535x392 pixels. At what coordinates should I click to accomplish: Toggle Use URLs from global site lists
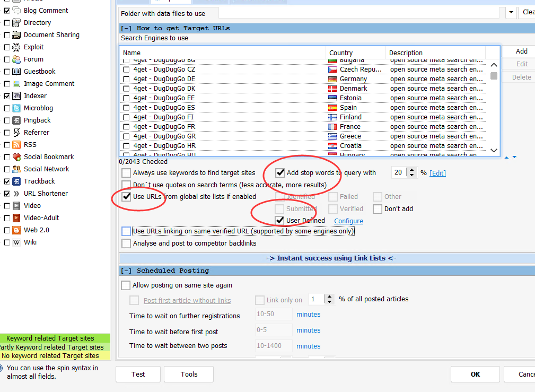tap(126, 197)
